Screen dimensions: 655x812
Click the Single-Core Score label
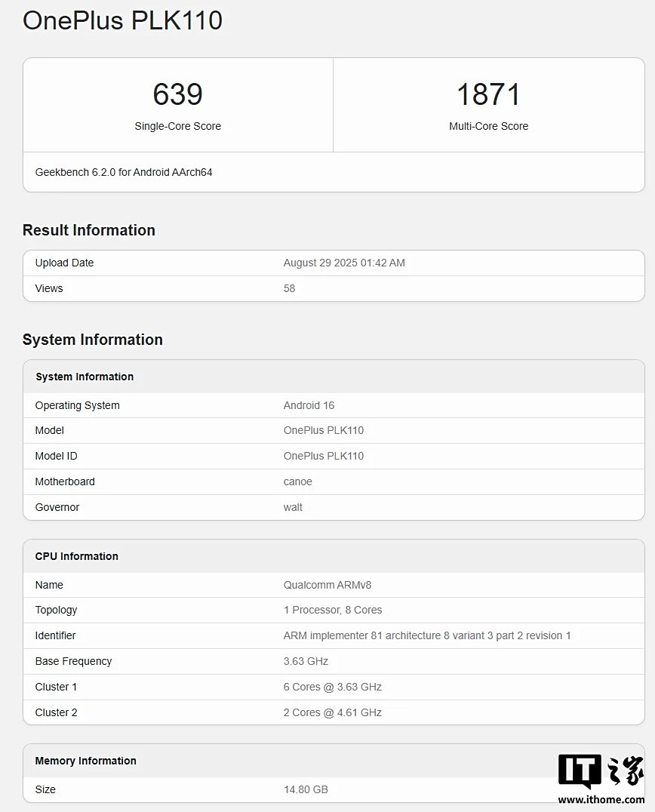click(177, 126)
